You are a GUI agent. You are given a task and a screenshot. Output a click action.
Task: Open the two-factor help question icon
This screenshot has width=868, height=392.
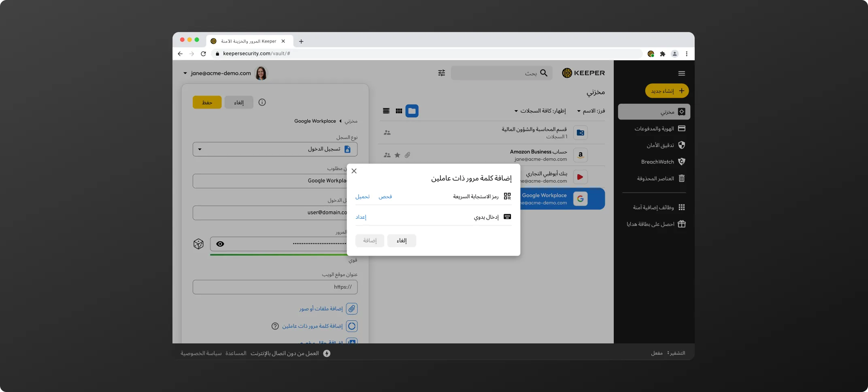pos(275,326)
